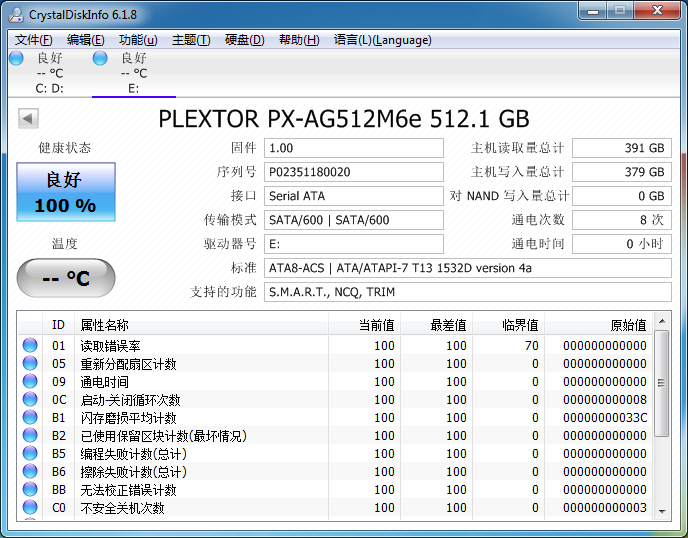Viewport: 688px width, 538px height.
Task: Click the 良好 100 % health status button
Action: pos(66,192)
